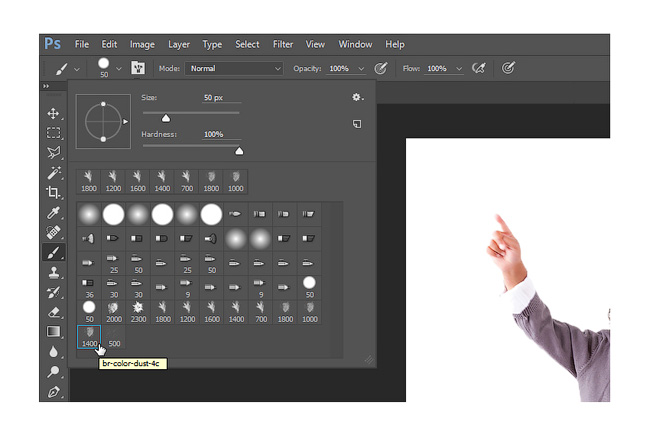Select the Rectangular Marquee tool
Image resolution: width=650 pixels, height=438 pixels.
tap(53, 133)
